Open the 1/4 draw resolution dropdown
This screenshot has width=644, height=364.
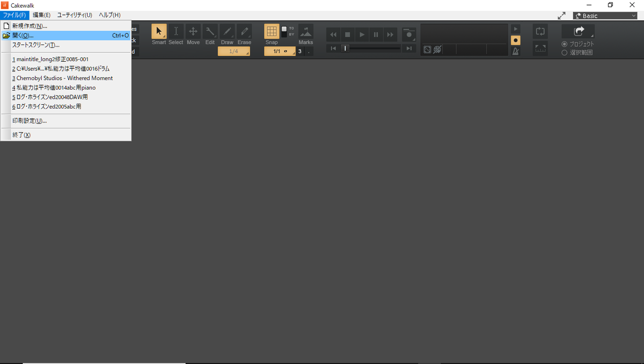click(x=234, y=51)
